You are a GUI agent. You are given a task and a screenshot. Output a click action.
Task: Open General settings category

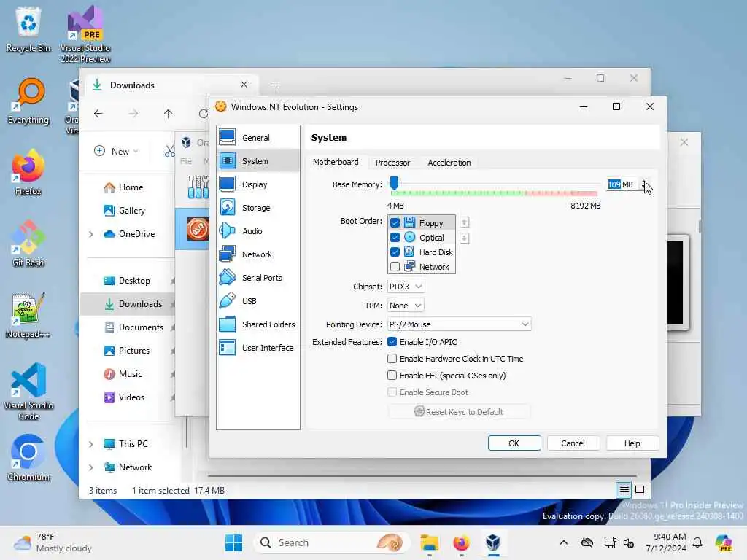pyautogui.click(x=258, y=138)
